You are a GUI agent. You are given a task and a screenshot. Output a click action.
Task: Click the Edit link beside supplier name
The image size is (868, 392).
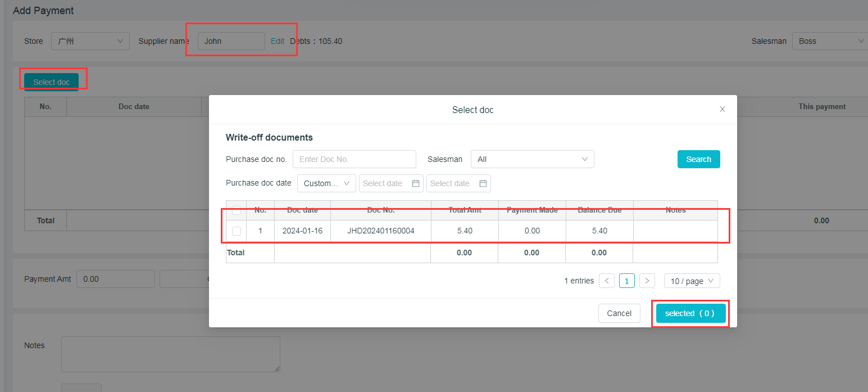pos(278,41)
